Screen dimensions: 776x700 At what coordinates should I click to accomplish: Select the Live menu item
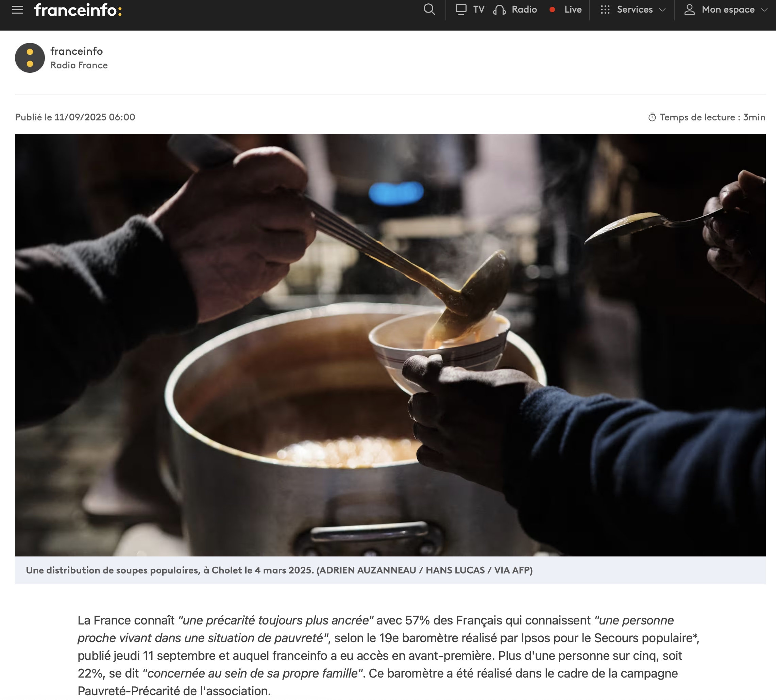(573, 10)
